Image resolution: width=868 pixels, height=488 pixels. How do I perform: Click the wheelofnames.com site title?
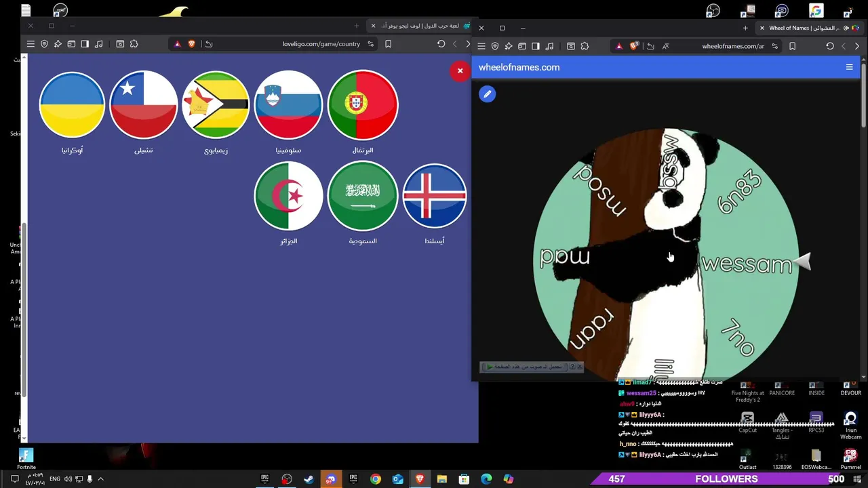(519, 67)
